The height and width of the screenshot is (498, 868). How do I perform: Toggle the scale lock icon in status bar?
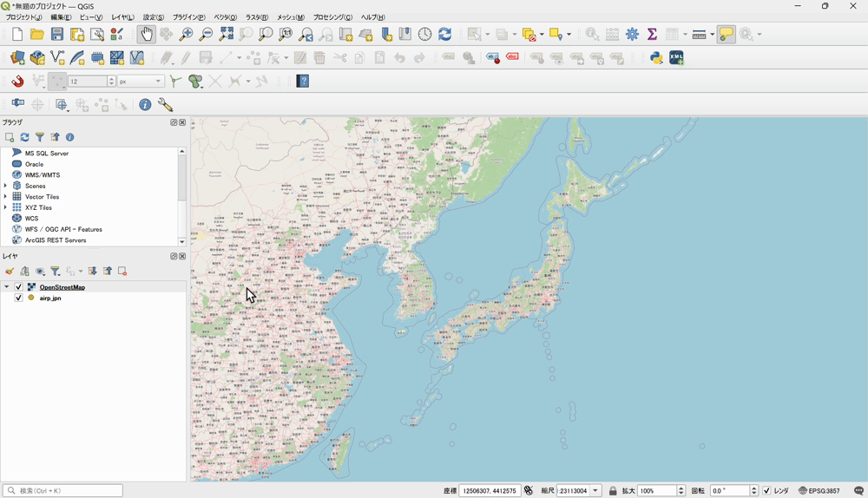pos(613,491)
